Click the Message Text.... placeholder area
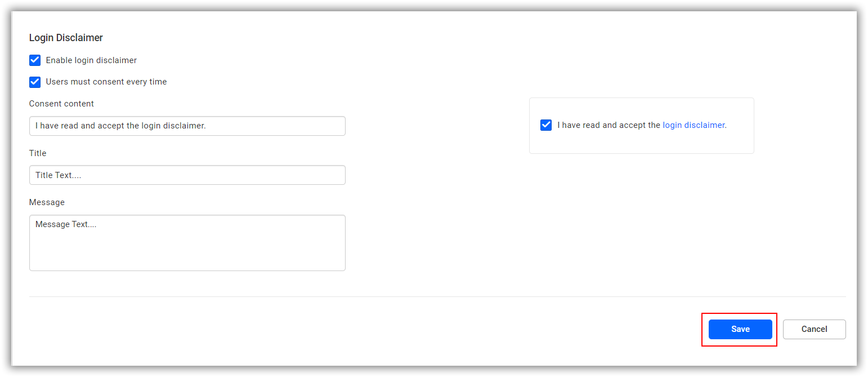 click(x=66, y=224)
